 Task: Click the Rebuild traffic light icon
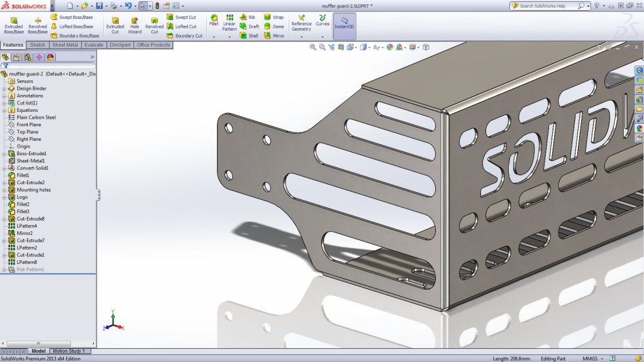(157, 6)
